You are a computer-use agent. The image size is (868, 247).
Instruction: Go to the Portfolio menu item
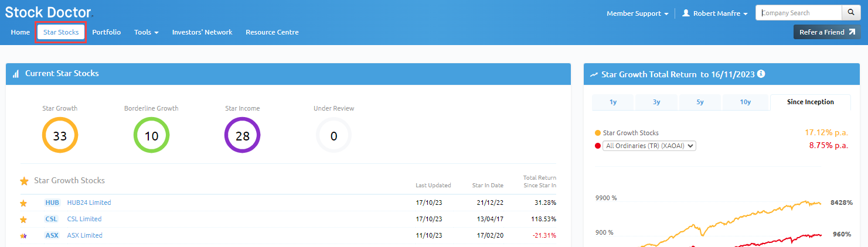click(106, 32)
